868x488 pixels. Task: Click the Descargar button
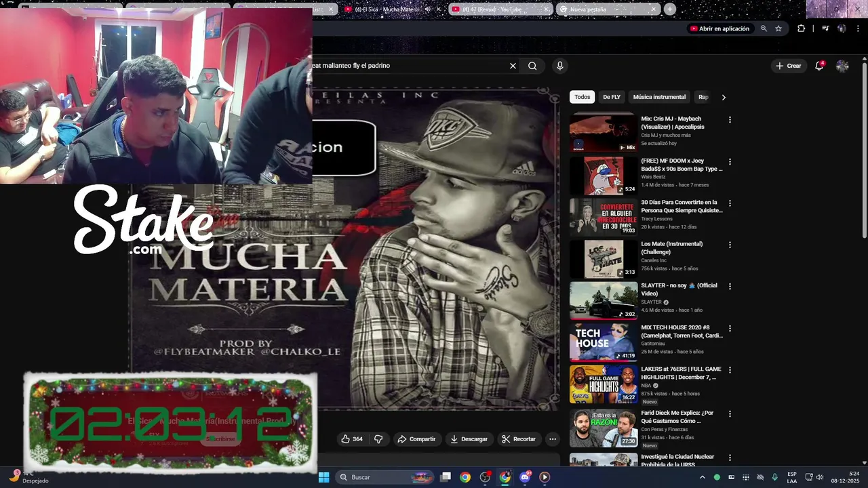tap(469, 439)
